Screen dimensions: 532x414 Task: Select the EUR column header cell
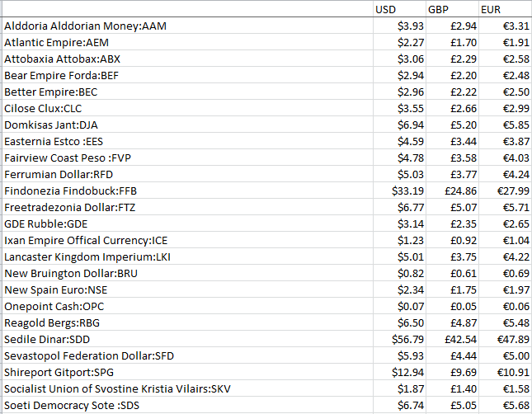coord(506,9)
